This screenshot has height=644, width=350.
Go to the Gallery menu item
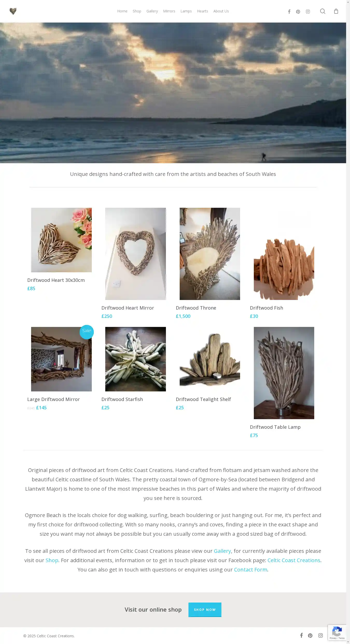point(152,11)
